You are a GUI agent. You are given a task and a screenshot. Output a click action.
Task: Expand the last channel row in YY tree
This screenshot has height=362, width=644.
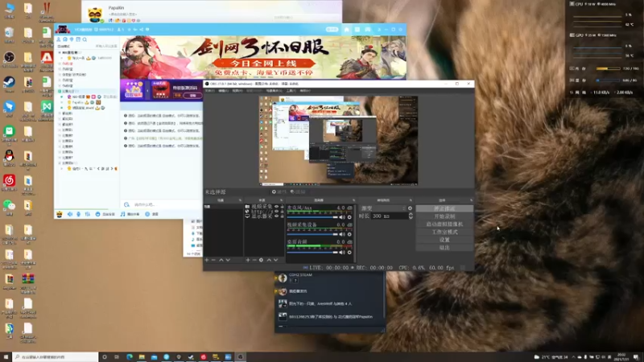coord(62,168)
